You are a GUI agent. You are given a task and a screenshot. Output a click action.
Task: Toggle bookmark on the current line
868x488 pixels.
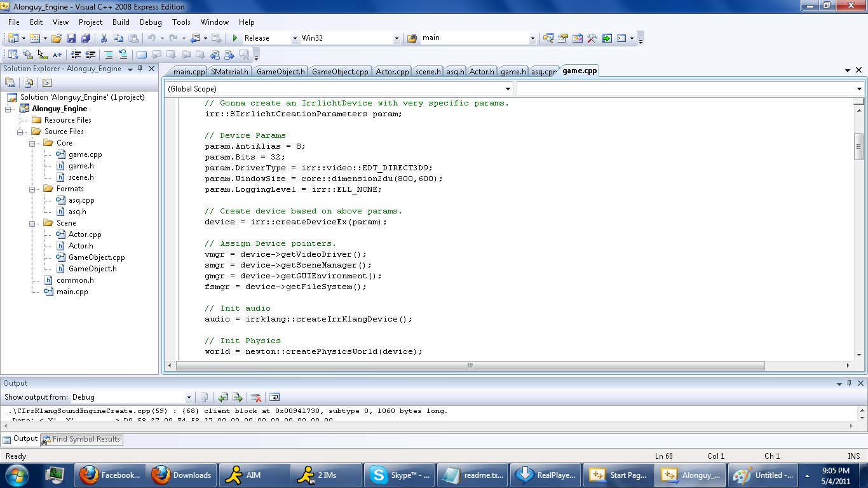tap(141, 55)
